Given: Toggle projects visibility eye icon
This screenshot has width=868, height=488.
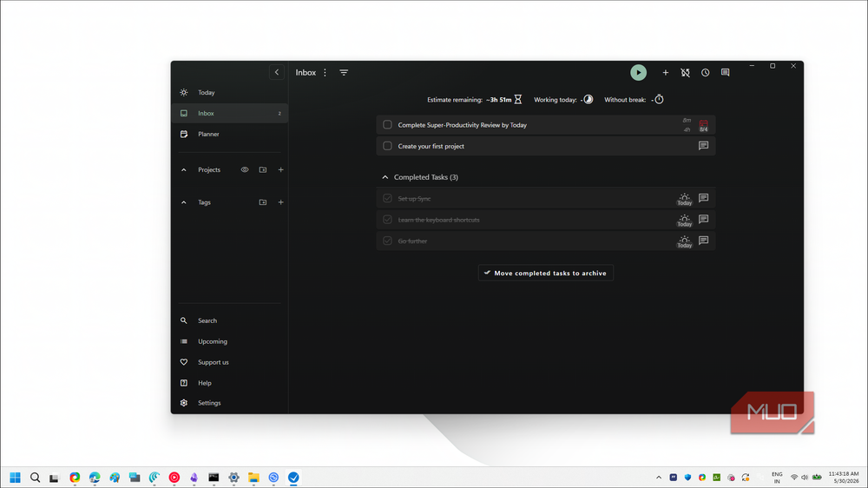Looking at the screenshot, I should pos(245,169).
